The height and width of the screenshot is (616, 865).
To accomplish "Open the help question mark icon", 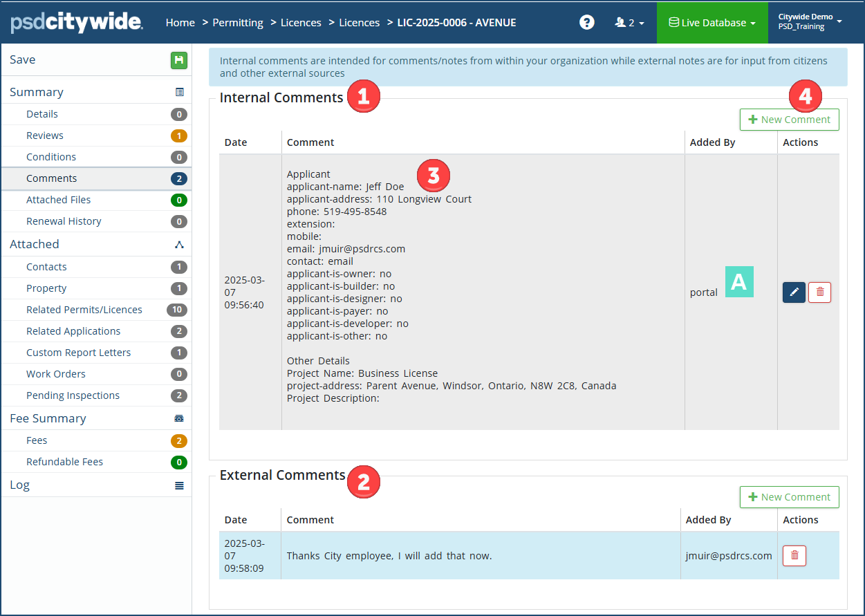I will 587,23.
